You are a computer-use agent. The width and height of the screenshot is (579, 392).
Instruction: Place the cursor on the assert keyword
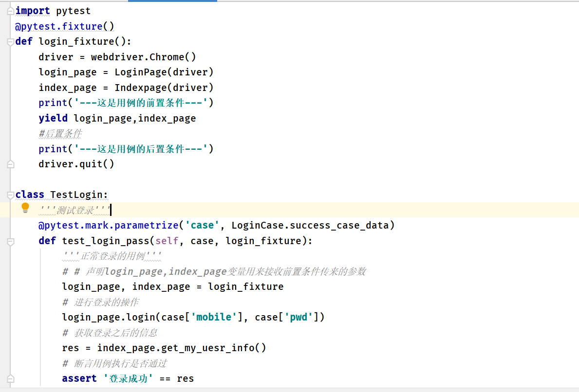(x=78, y=378)
